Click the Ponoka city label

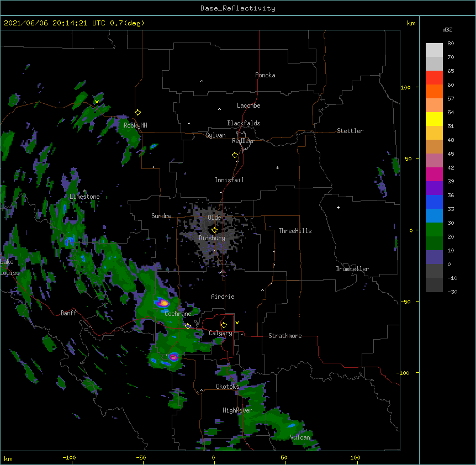pos(265,75)
